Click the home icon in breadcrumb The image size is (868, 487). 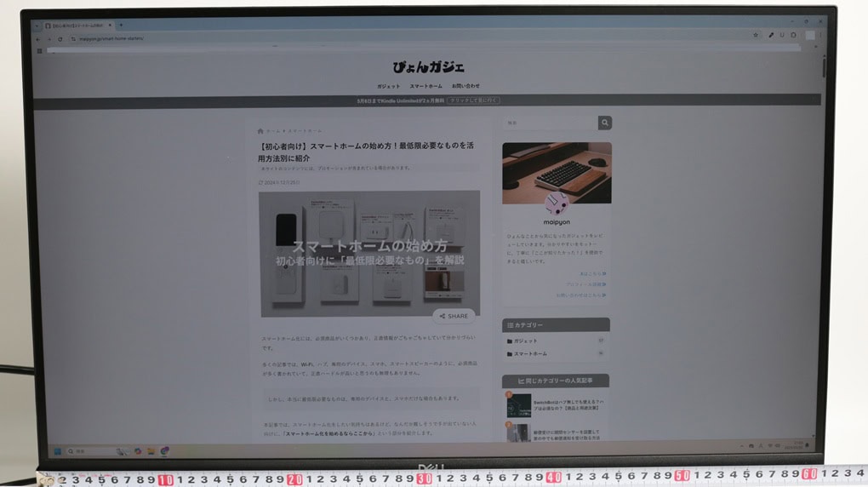[260, 131]
